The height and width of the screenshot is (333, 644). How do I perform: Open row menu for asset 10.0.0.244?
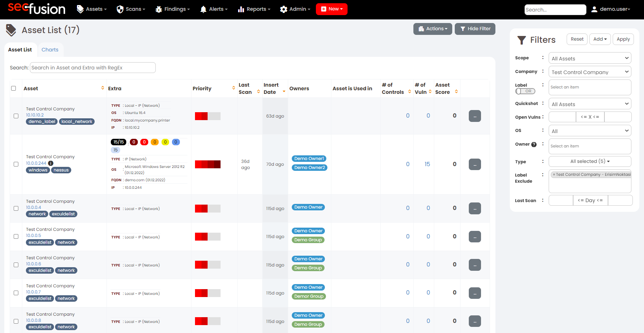475,164
